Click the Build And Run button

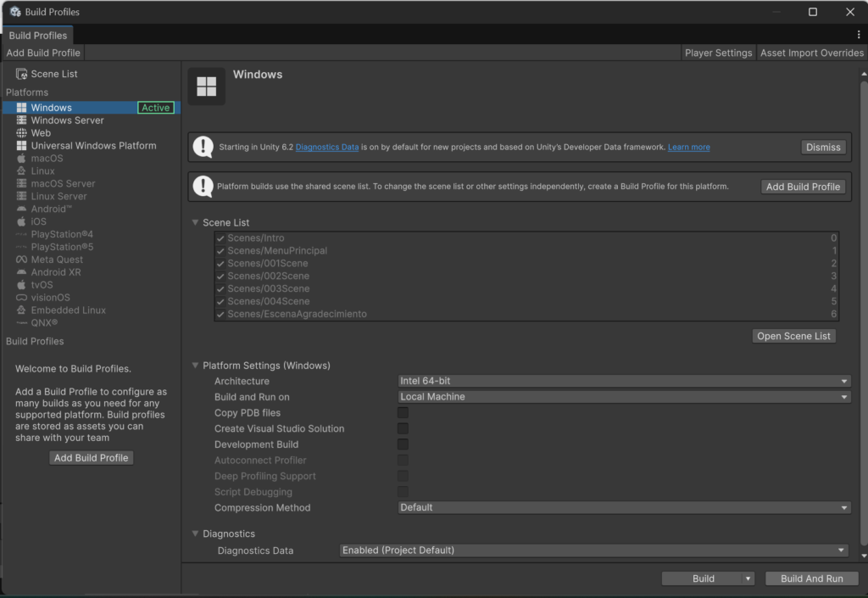click(x=811, y=578)
